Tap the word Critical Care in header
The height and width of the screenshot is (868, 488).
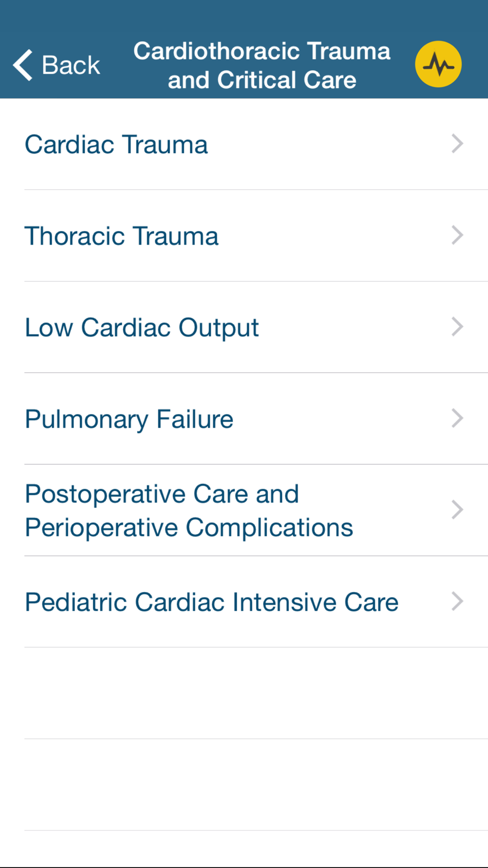point(286,80)
